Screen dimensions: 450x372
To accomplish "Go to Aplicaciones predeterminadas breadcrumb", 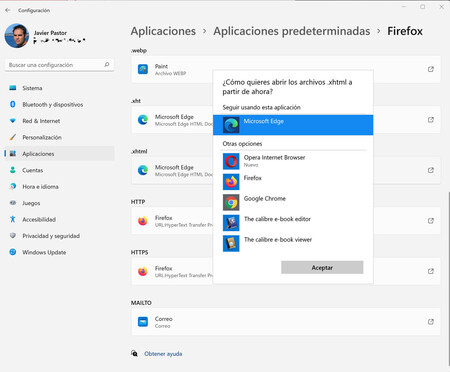I will tap(291, 31).
